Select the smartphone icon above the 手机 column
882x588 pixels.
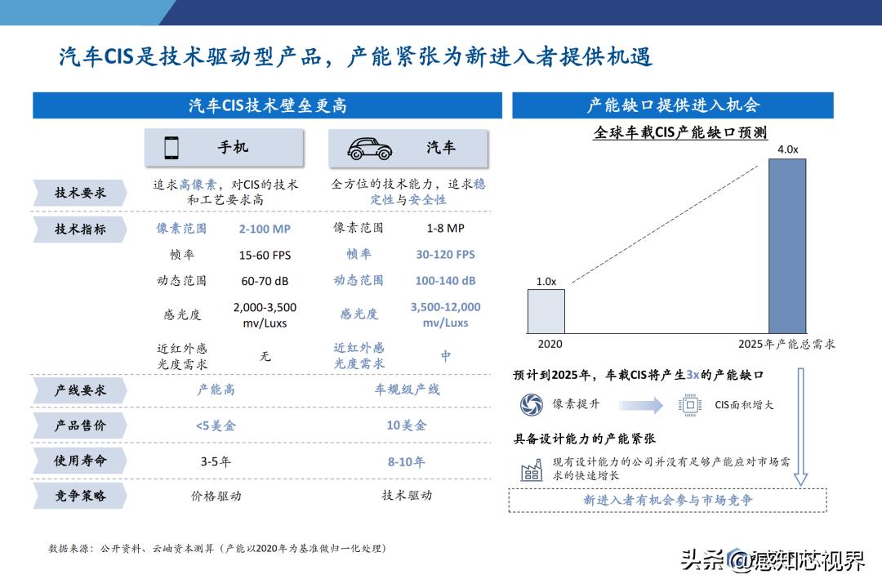pyautogui.click(x=171, y=147)
